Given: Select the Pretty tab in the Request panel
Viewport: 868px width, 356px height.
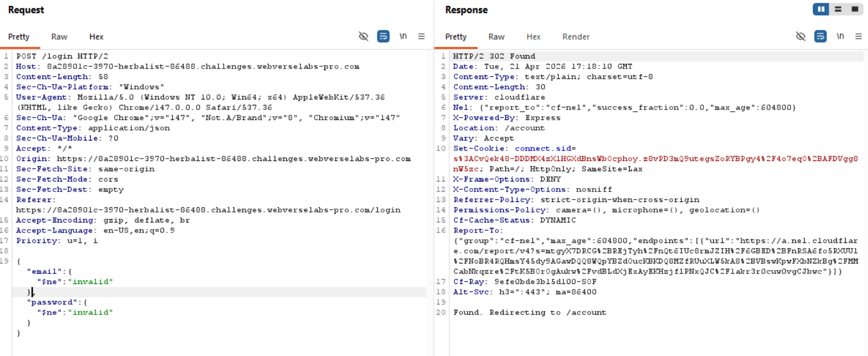Looking at the screenshot, I should point(19,37).
